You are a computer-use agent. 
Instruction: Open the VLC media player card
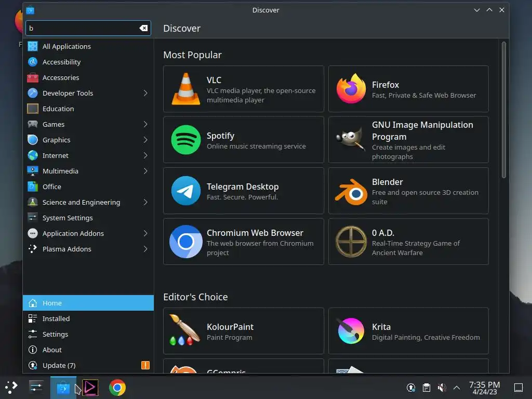pyautogui.click(x=243, y=89)
